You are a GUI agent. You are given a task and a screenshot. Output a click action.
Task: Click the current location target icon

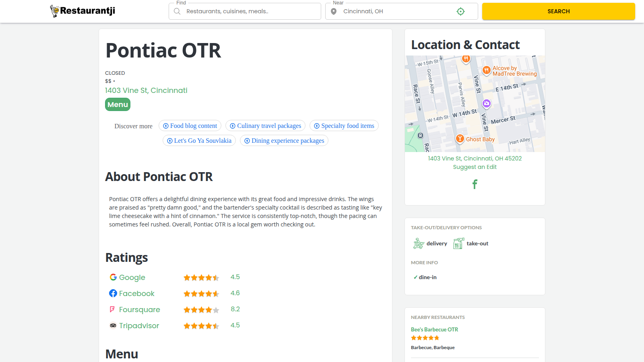pos(460,12)
